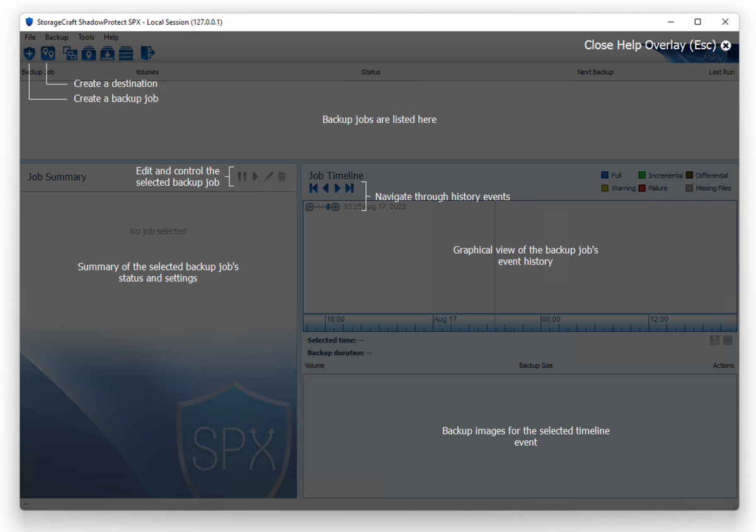Viewport: 756px width, 532px height.
Task: Go to previous history event in Job Timeline
Action: [x=326, y=188]
